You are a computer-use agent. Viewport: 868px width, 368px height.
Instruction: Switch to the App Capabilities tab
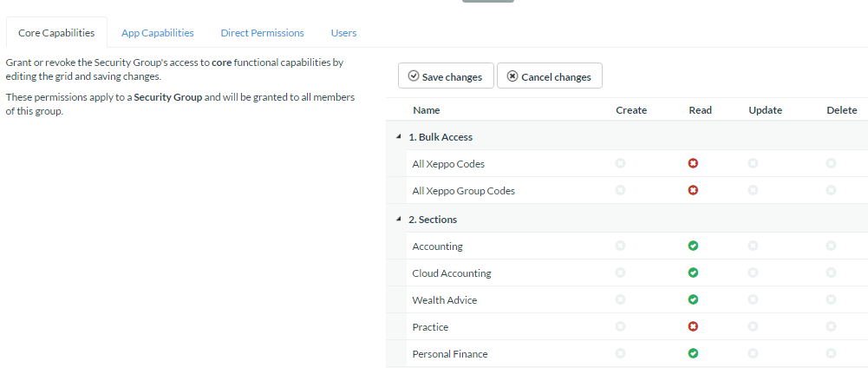point(158,33)
